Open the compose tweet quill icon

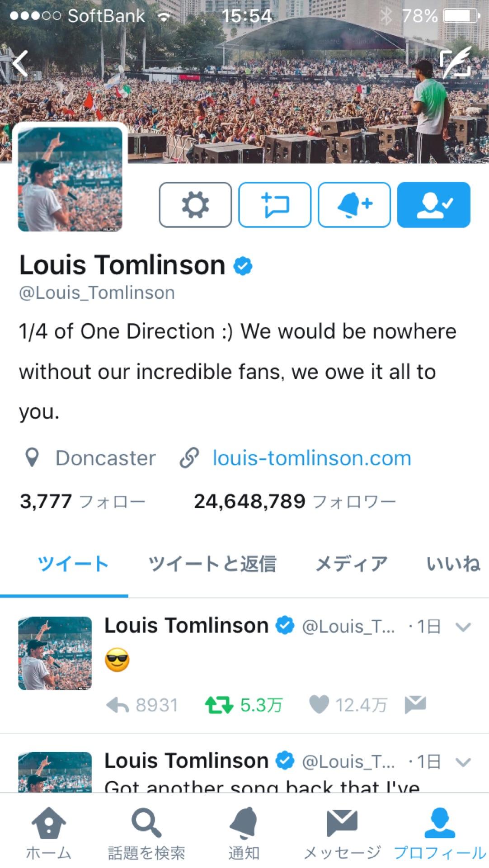[x=456, y=63]
